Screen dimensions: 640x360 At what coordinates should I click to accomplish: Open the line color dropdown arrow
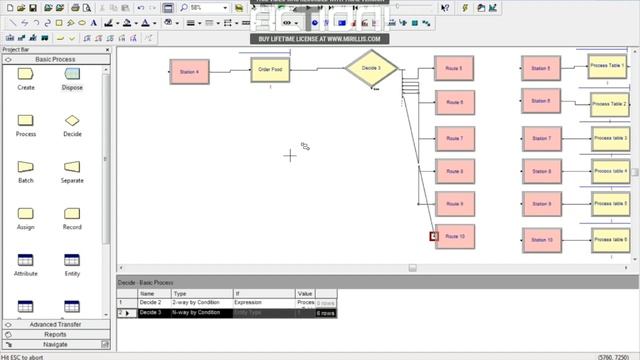118,23
